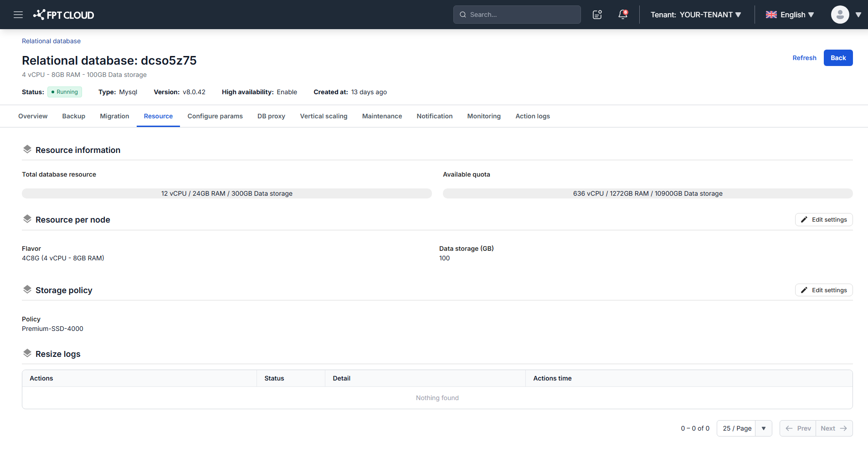Click the user avatar icon
This screenshot has width=868, height=462.
840,15
